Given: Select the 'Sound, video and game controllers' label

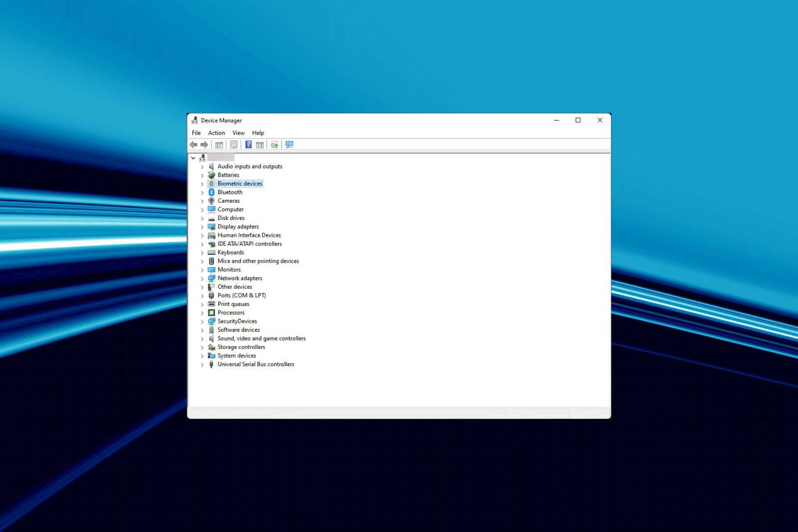Looking at the screenshot, I should click(261, 338).
